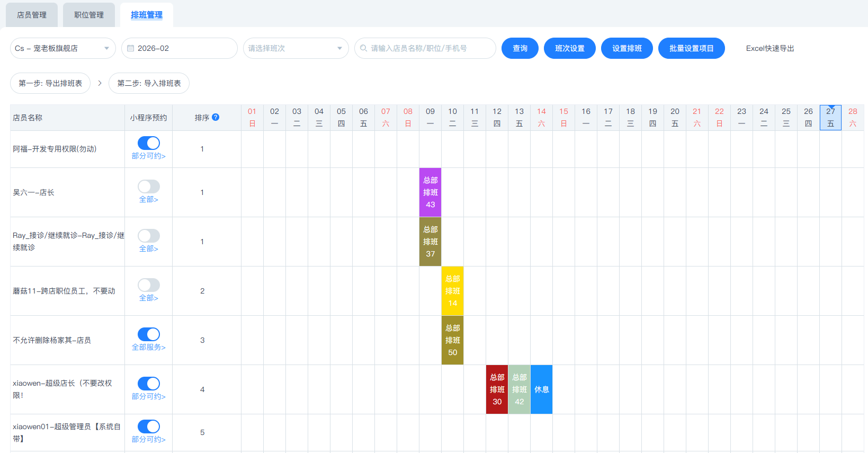Image resolution: width=868 pixels, height=453 pixels.
Task: Click Excel快速导出 link
Action: click(x=769, y=48)
